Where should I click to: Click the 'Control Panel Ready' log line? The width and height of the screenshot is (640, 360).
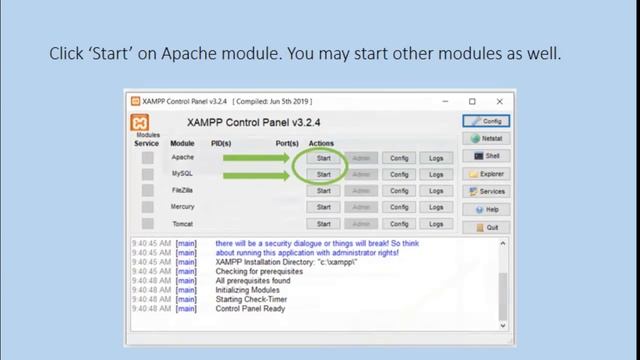coord(250,309)
